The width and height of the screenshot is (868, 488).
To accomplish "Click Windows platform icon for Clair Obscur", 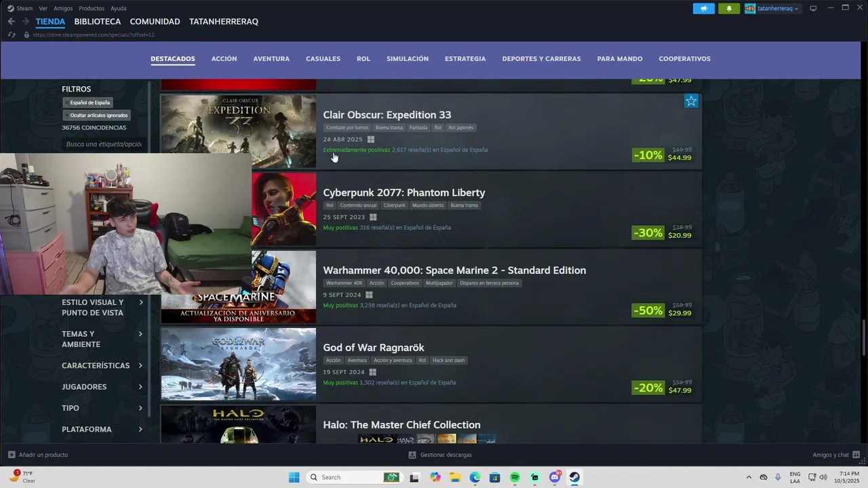I will pyautogui.click(x=371, y=140).
